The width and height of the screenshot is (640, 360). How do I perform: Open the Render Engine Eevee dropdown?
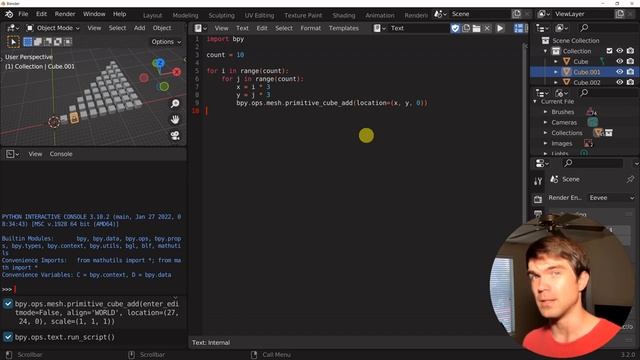click(611, 198)
